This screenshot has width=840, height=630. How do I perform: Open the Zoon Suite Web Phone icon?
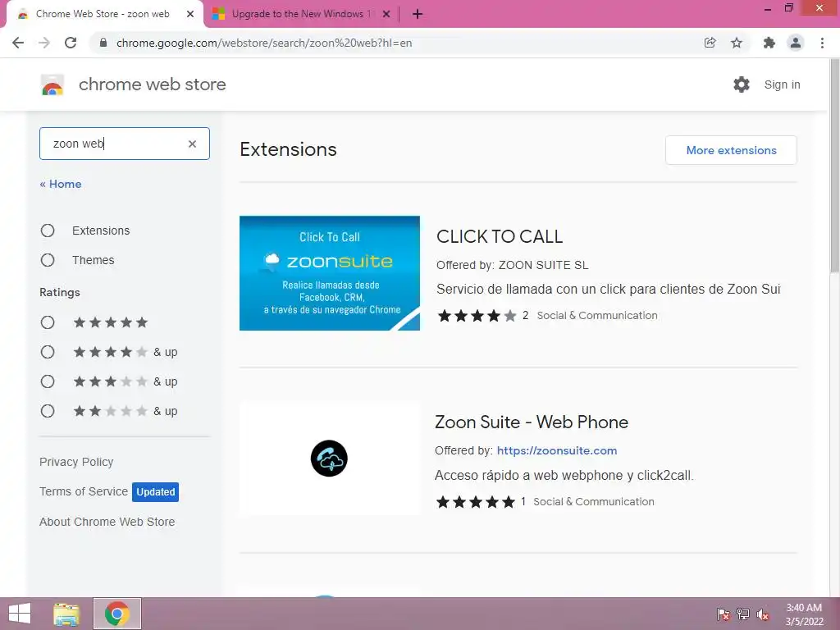tap(329, 459)
